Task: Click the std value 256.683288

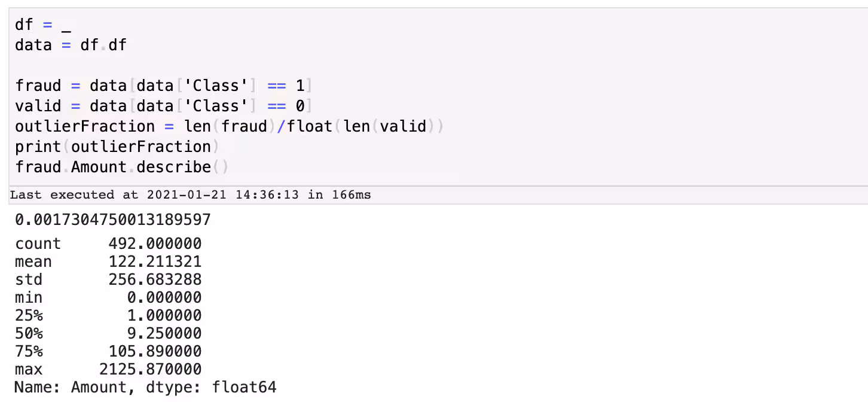Action: (x=155, y=279)
